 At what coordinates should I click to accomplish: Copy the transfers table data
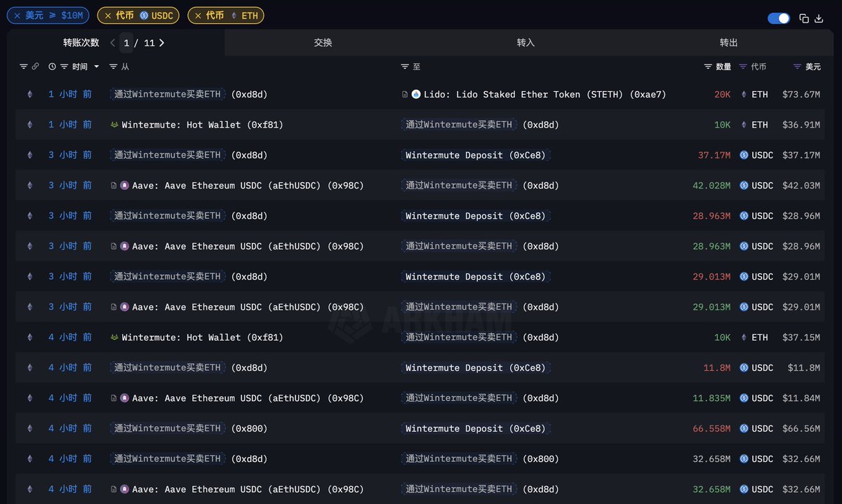click(804, 18)
